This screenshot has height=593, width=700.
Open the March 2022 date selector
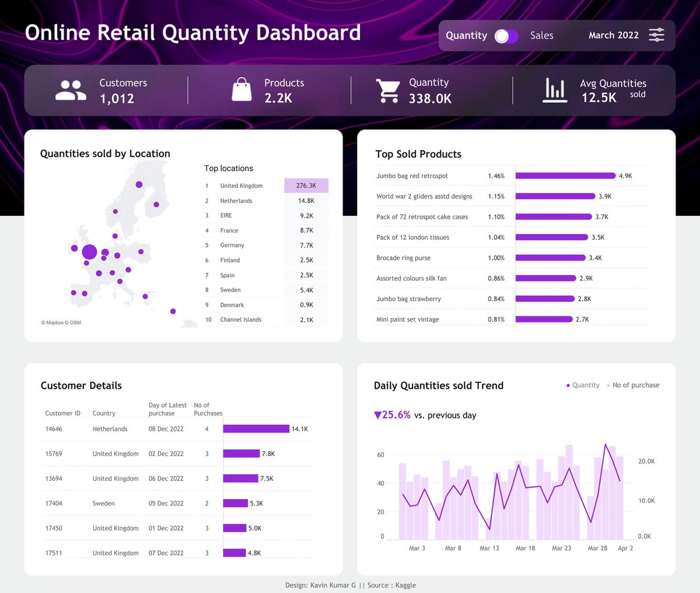[x=614, y=35]
